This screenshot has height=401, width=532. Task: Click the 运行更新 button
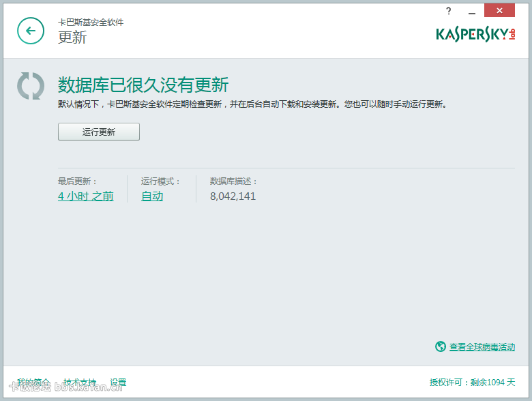(x=99, y=132)
